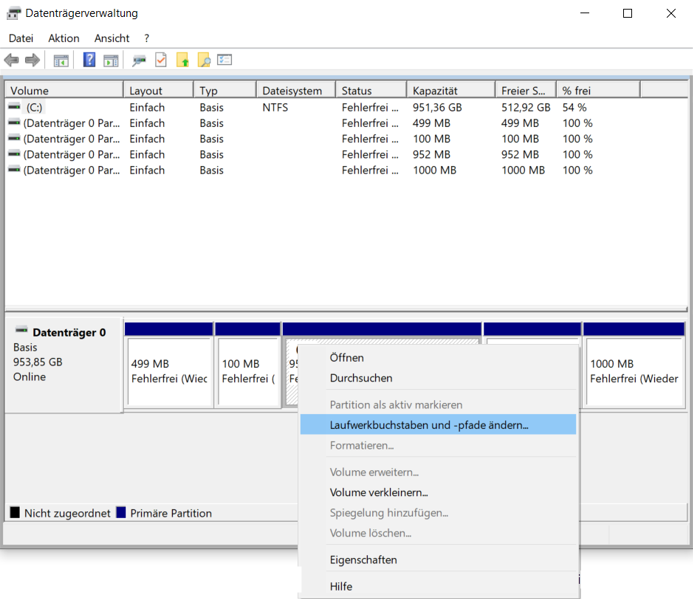Click the checklist settings toolbar icon
The height and width of the screenshot is (599, 693).
[x=224, y=60]
